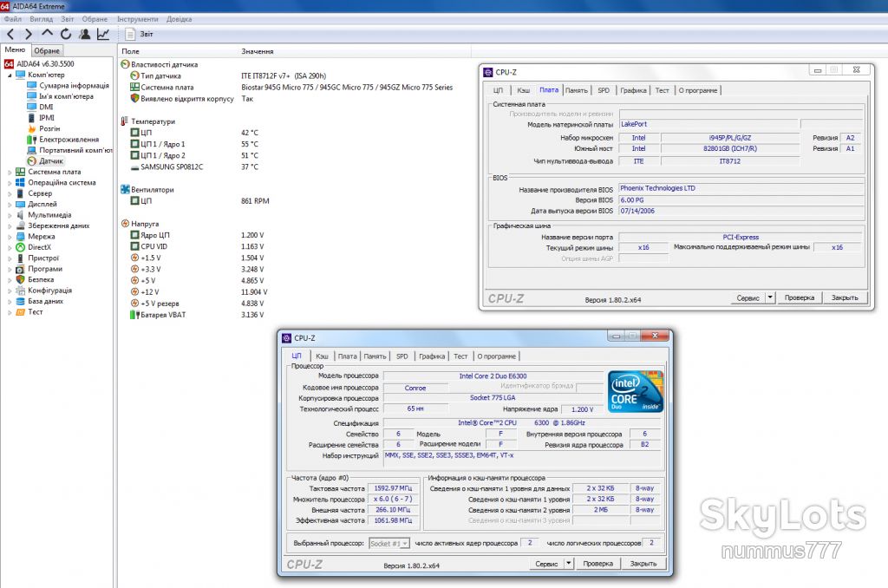Select the Електроживлення tree item

pyautogui.click(x=62, y=140)
